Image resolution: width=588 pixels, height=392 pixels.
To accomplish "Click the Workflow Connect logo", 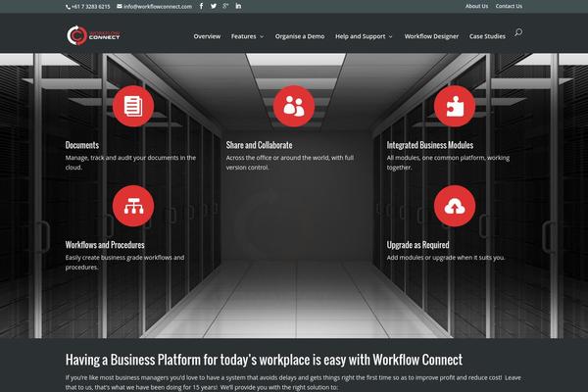I will pos(93,35).
